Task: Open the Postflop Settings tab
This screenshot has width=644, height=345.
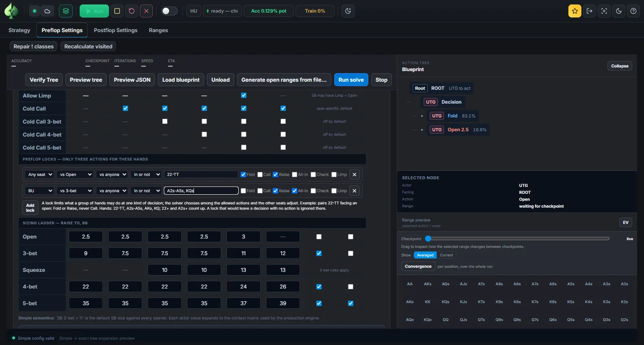Action: [115, 30]
